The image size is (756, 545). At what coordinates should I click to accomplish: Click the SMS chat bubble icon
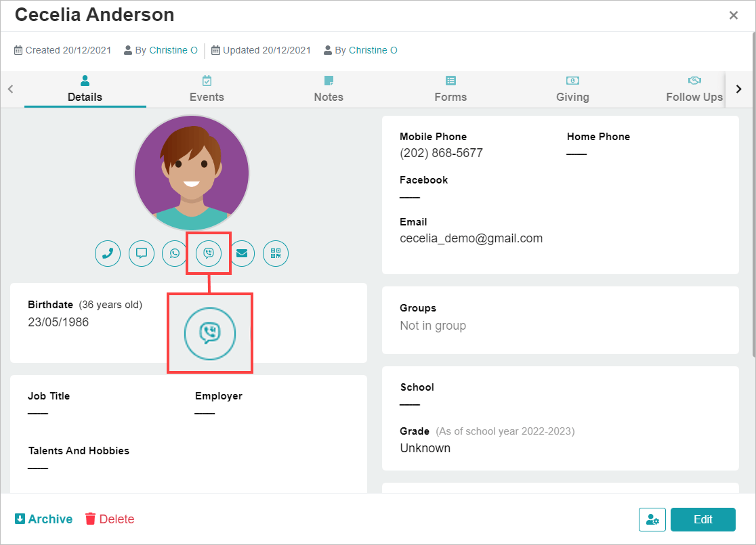(142, 253)
